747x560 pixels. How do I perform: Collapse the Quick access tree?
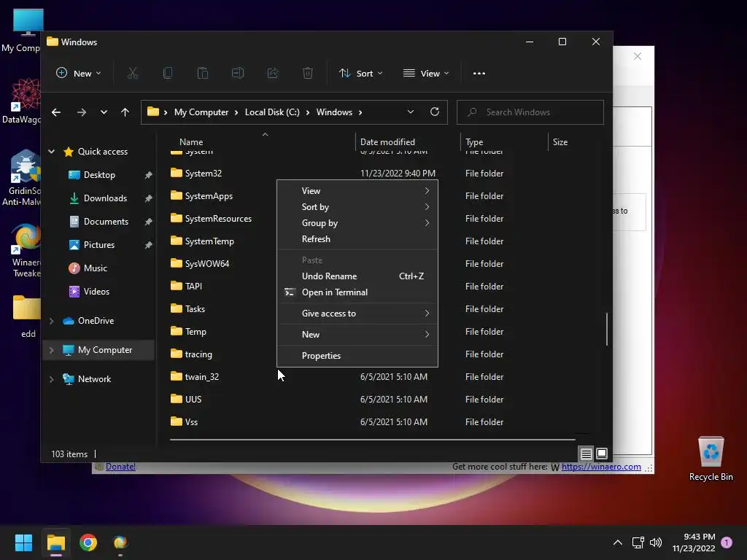tap(52, 152)
